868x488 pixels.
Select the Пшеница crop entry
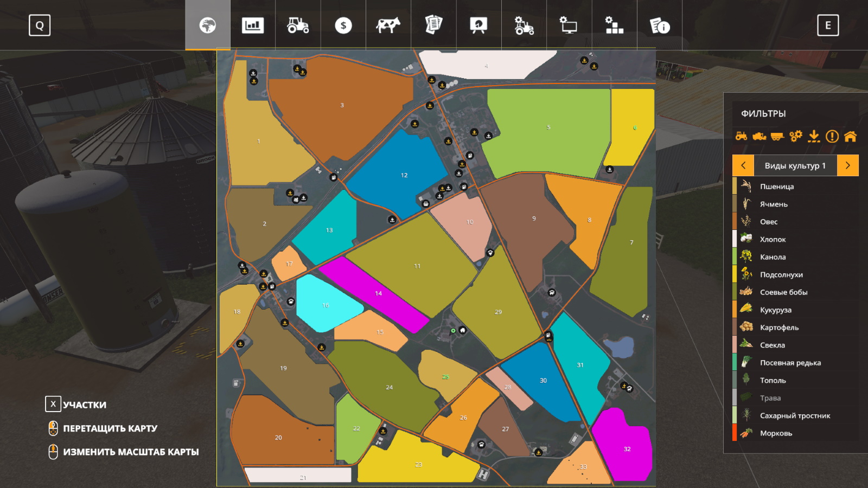[776, 187]
